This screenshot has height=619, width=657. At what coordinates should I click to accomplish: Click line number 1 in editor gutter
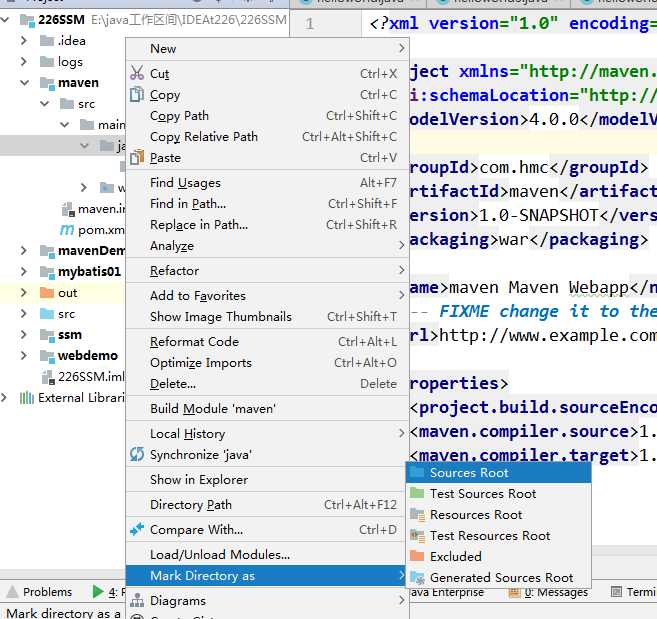click(x=309, y=23)
